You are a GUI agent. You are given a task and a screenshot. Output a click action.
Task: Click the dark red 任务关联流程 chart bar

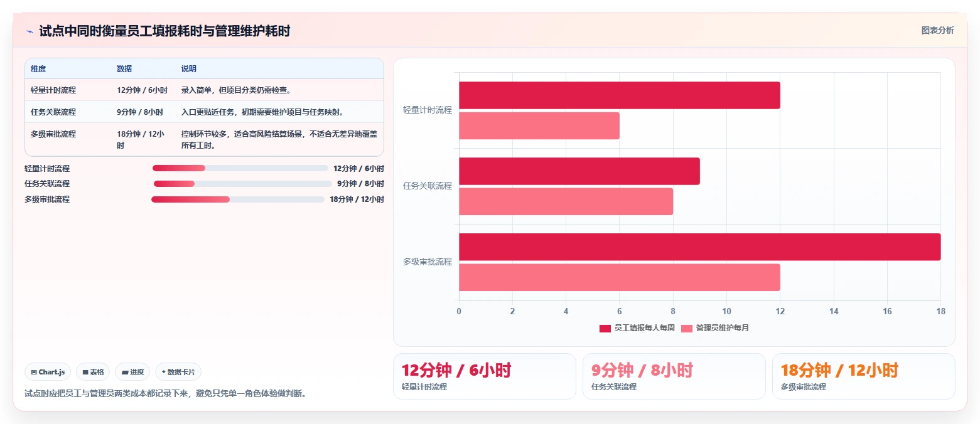pyautogui.click(x=579, y=171)
